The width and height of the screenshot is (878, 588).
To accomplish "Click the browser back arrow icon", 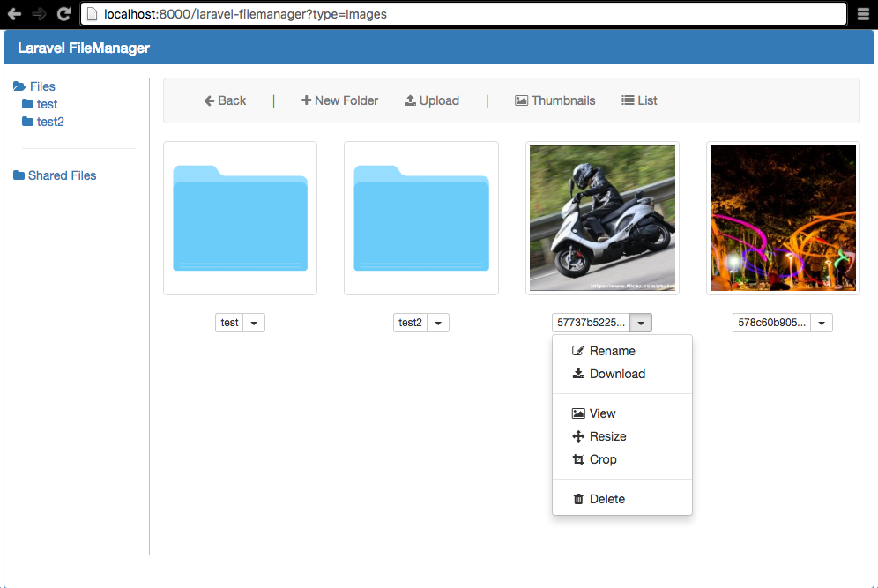I will pyautogui.click(x=15, y=14).
